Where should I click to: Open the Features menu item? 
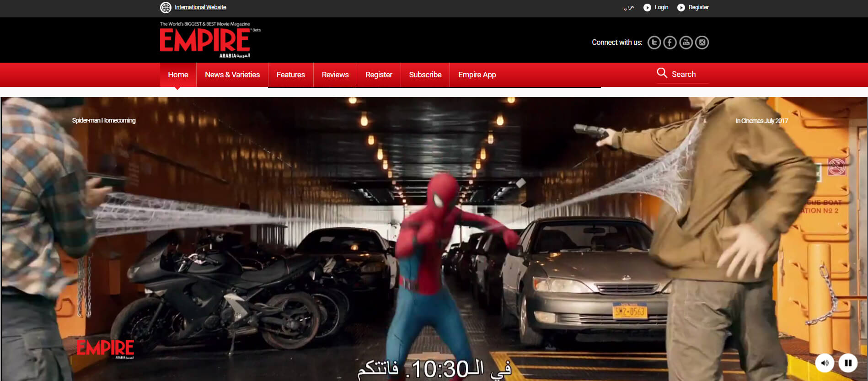pyautogui.click(x=291, y=75)
